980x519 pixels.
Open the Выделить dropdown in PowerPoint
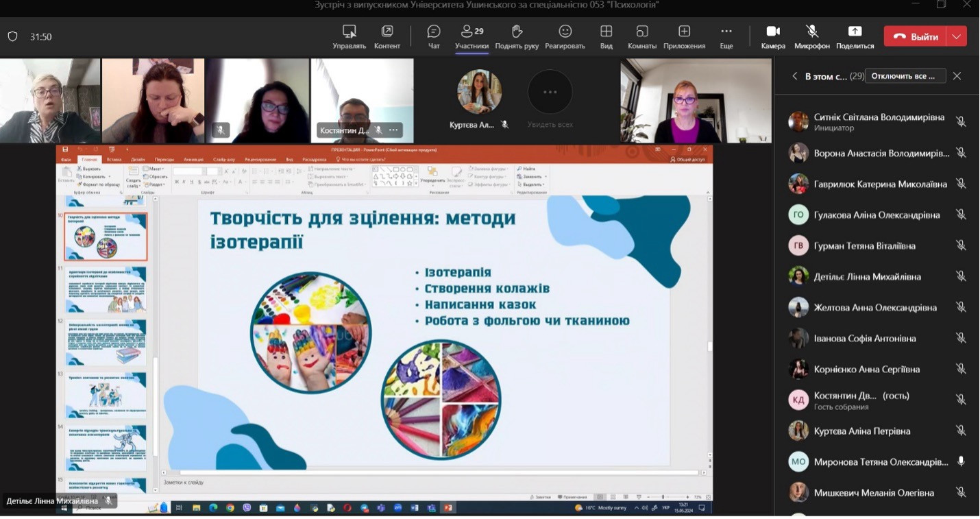click(531, 184)
